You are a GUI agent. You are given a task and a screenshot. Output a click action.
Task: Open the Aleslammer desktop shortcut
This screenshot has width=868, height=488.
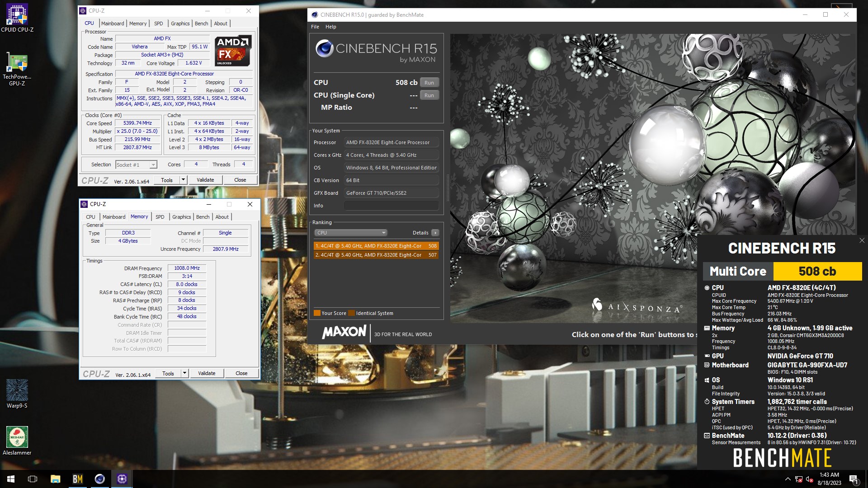click(17, 441)
